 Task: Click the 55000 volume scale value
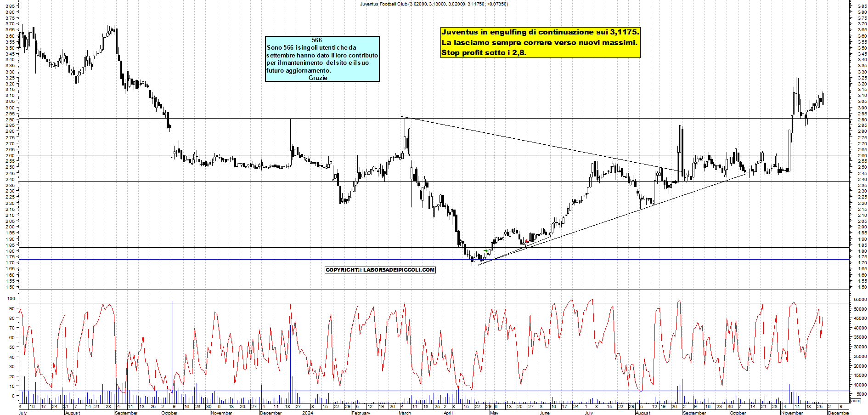[x=860, y=299]
